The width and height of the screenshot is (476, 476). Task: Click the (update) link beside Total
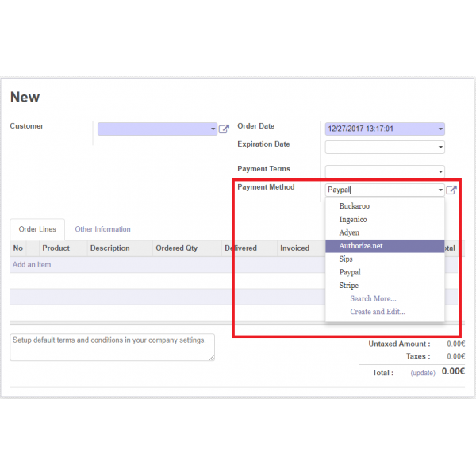coord(422,373)
